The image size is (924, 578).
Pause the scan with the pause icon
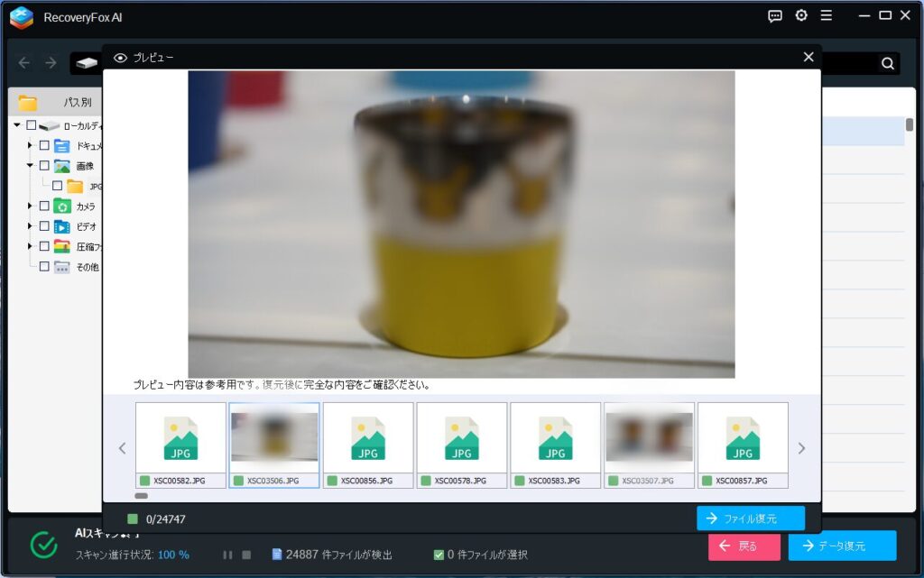coord(228,555)
